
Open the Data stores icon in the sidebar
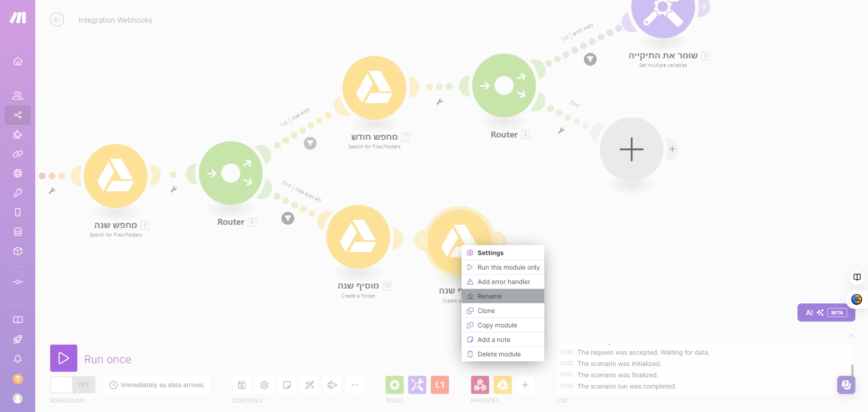18,232
